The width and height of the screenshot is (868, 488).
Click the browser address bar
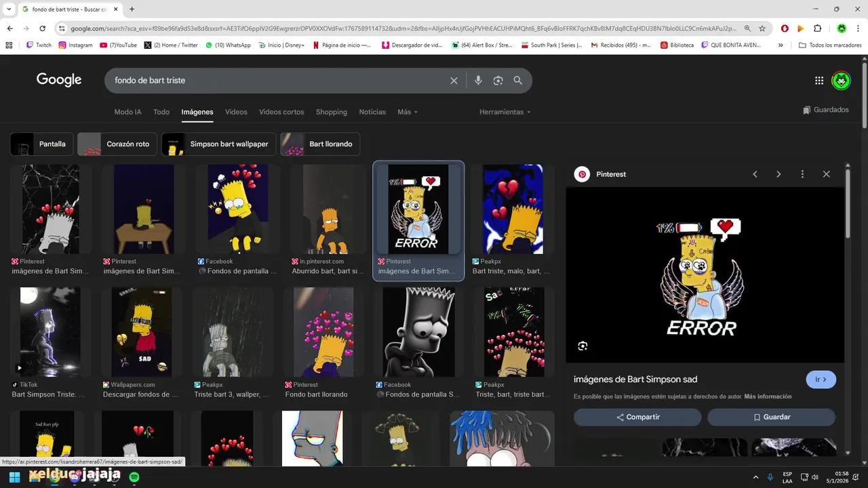[403, 28]
